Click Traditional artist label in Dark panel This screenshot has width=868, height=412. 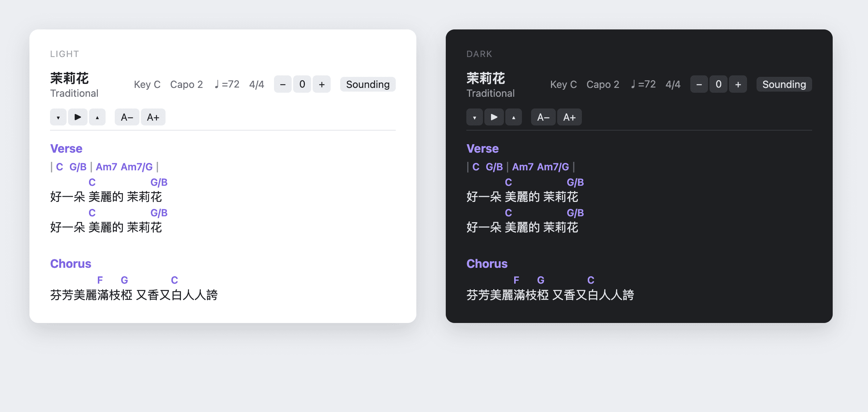pyautogui.click(x=491, y=93)
